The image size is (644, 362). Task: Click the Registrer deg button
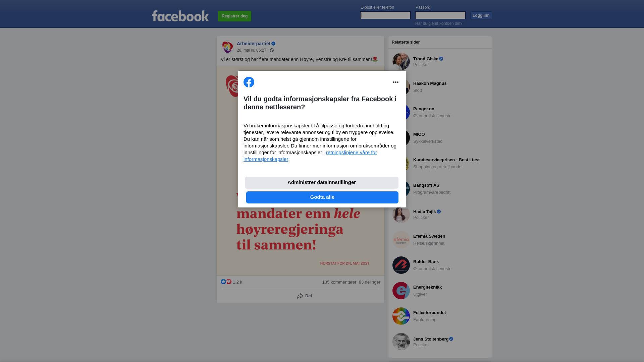234,16
